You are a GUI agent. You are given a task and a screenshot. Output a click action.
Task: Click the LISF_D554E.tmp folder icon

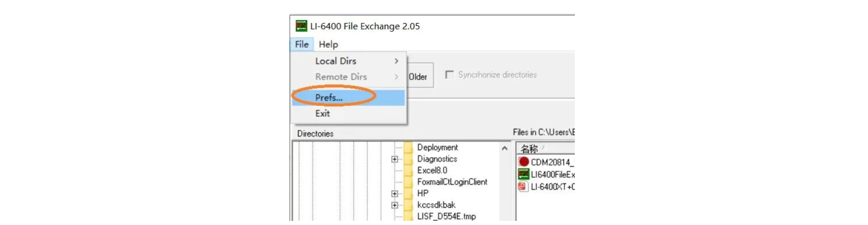[408, 216]
